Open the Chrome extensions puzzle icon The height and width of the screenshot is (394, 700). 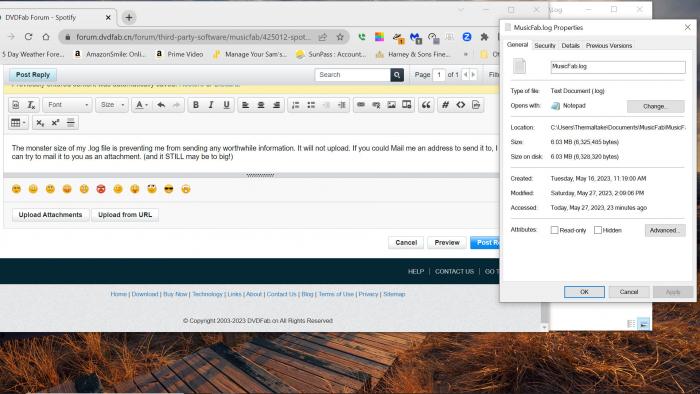[484, 37]
